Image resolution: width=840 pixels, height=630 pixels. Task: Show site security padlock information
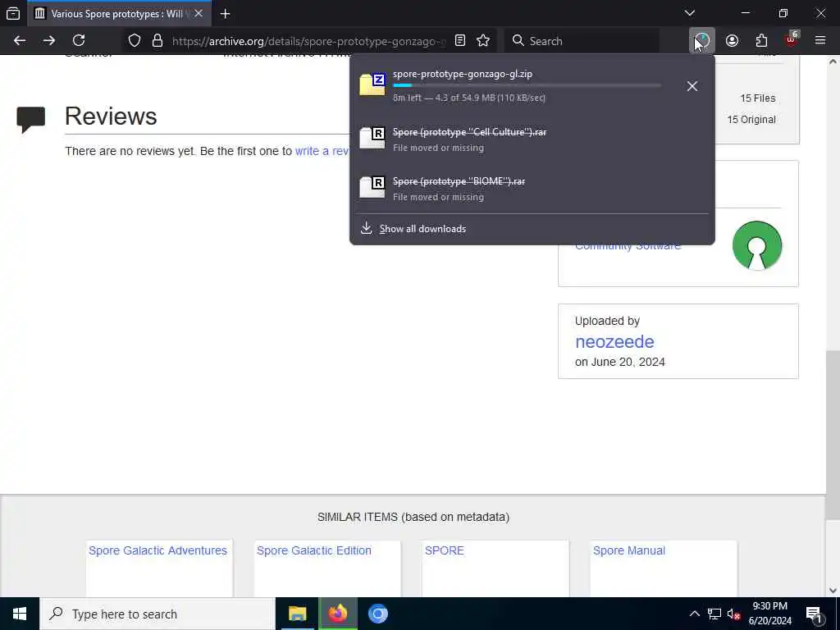tap(157, 41)
